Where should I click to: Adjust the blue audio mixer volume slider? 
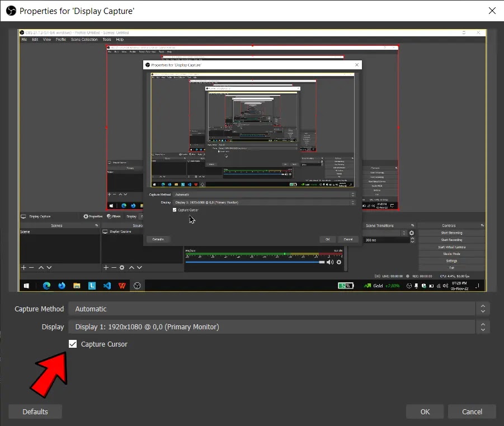click(x=255, y=262)
